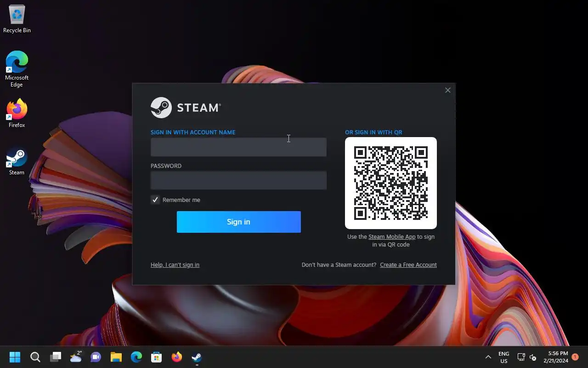588x368 pixels.
Task: Open the clock showing 5:56 PM
Action: point(556,357)
